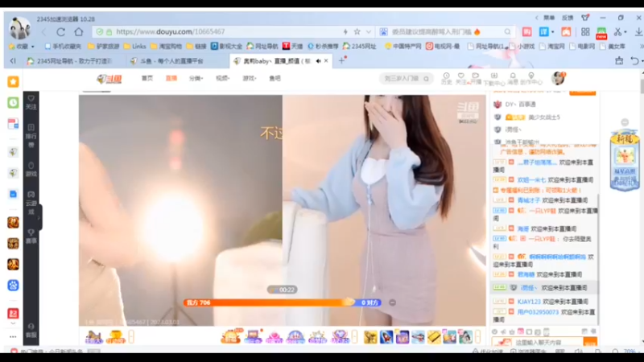
Task: Star this page with the bookmark star icon
Action: 357,31
